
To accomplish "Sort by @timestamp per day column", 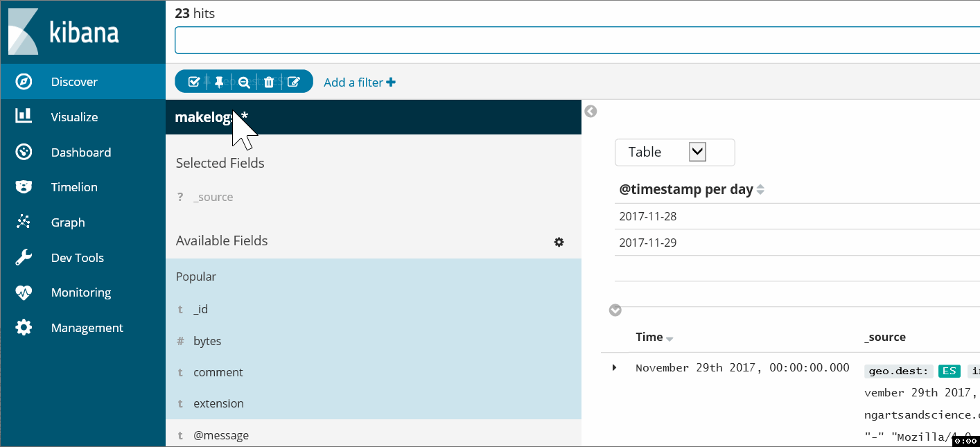I will click(692, 189).
